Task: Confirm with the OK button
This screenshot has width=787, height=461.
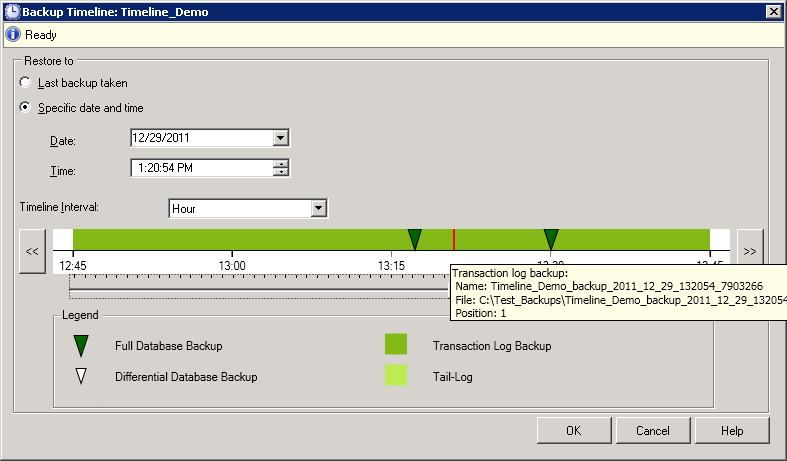Action: point(573,431)
